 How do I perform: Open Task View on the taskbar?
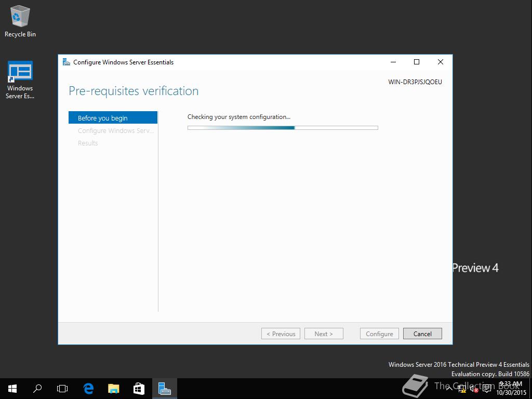pyautogui.click(x=62, y=389)
